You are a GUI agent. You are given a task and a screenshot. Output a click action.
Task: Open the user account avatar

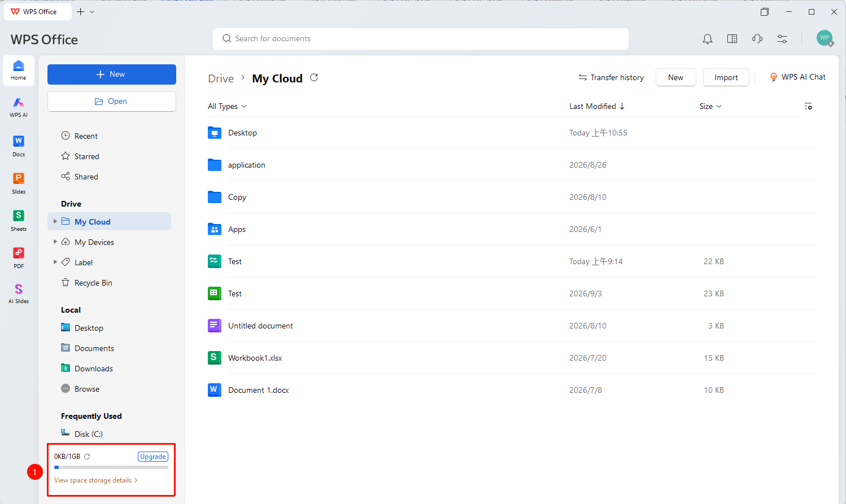click(825, 38)
